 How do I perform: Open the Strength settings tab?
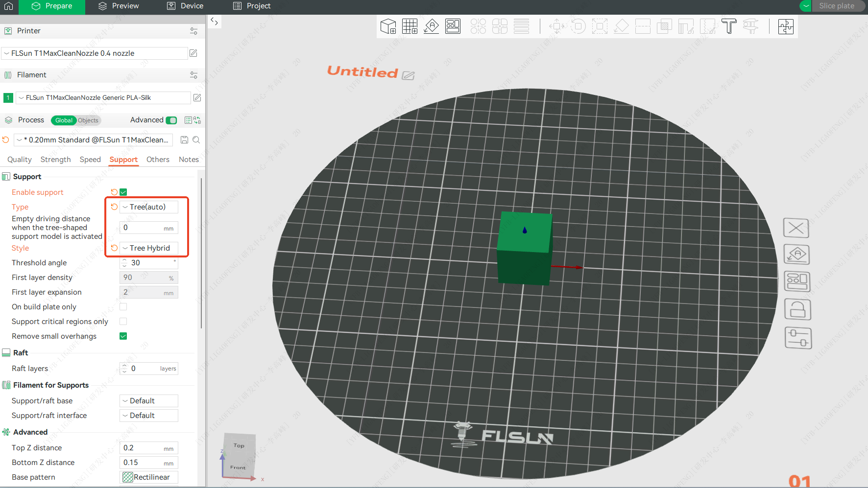[x=55, y=160]
